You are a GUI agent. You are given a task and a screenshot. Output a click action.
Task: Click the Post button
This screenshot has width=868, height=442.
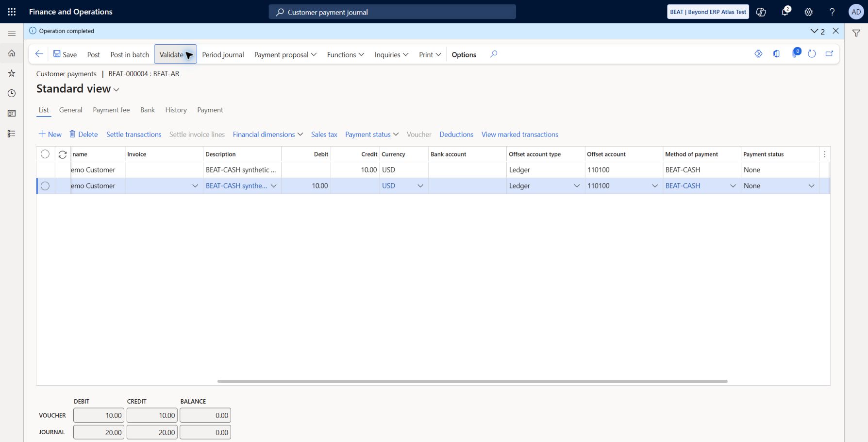click(94, 54)
